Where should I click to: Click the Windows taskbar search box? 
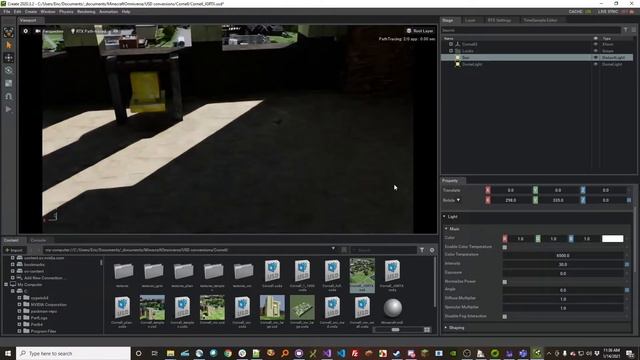tap(73, 353)
